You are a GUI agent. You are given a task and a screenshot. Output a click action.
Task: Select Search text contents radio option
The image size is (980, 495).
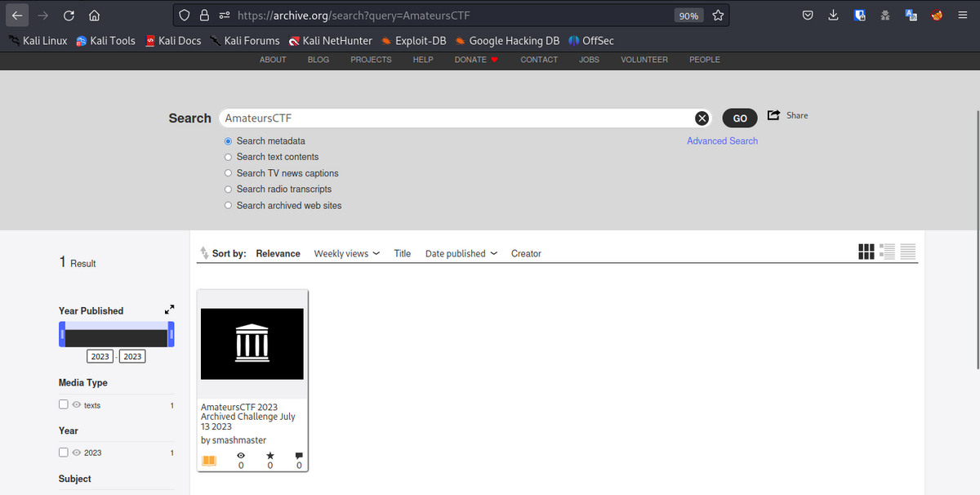click(229, 157)
